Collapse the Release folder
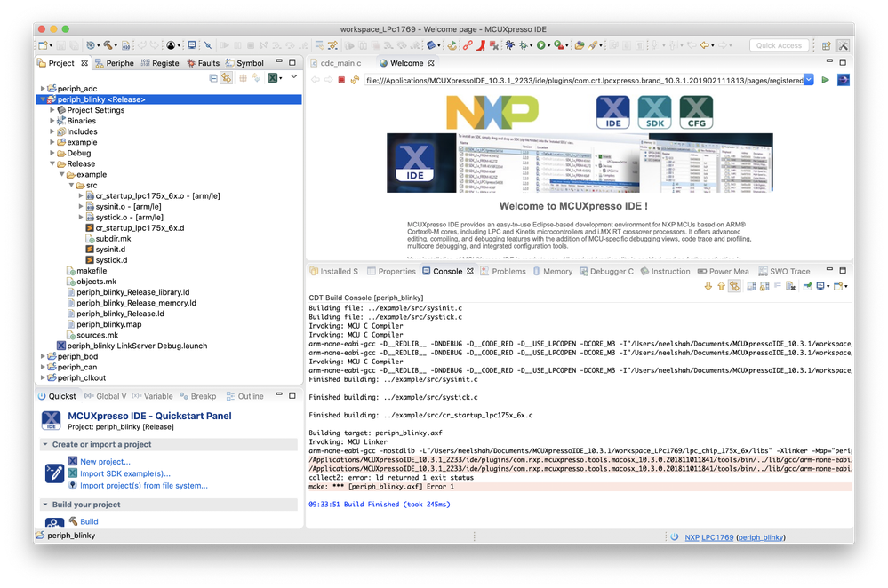The width and height of the screenshot is (888, 588). pyautogui.click(x=52, y=164)
